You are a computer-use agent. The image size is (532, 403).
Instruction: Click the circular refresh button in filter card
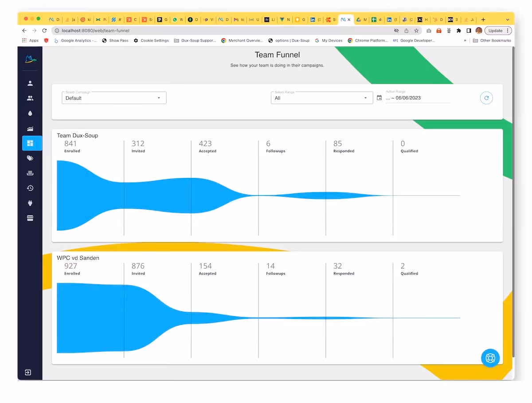(x=486, y=98)
